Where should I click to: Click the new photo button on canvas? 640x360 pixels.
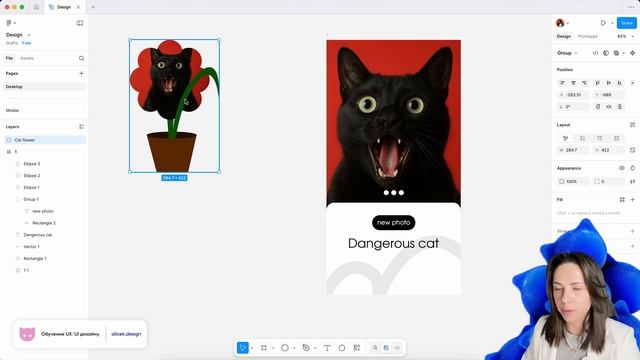click(393, 222)
